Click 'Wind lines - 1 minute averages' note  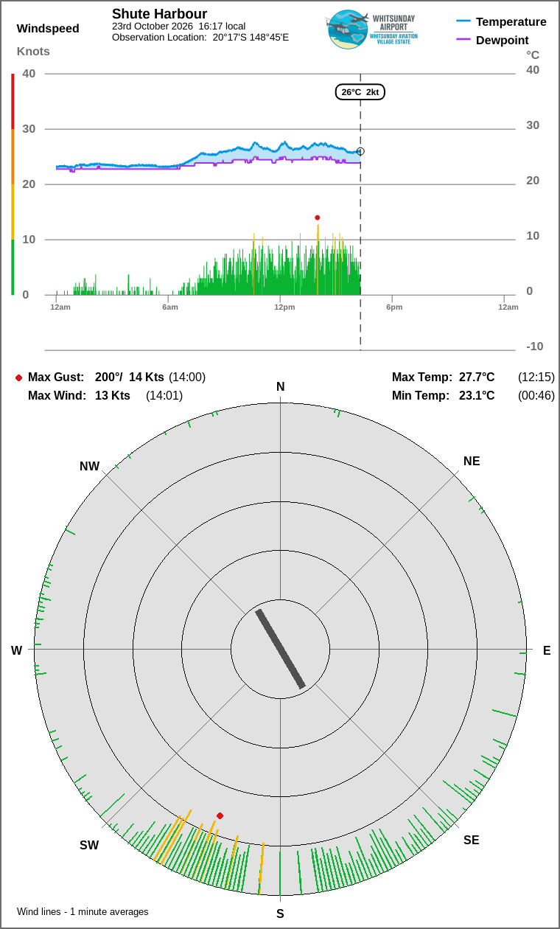click(83, 912)
